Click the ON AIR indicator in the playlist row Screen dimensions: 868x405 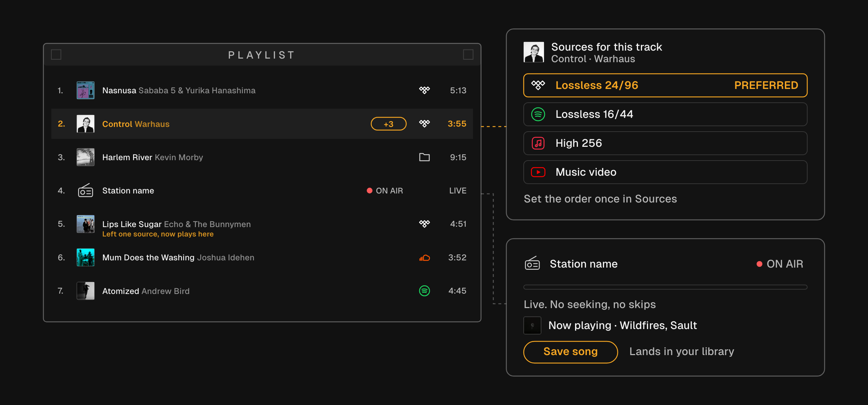pyautogui.click(x=385, y=191)
